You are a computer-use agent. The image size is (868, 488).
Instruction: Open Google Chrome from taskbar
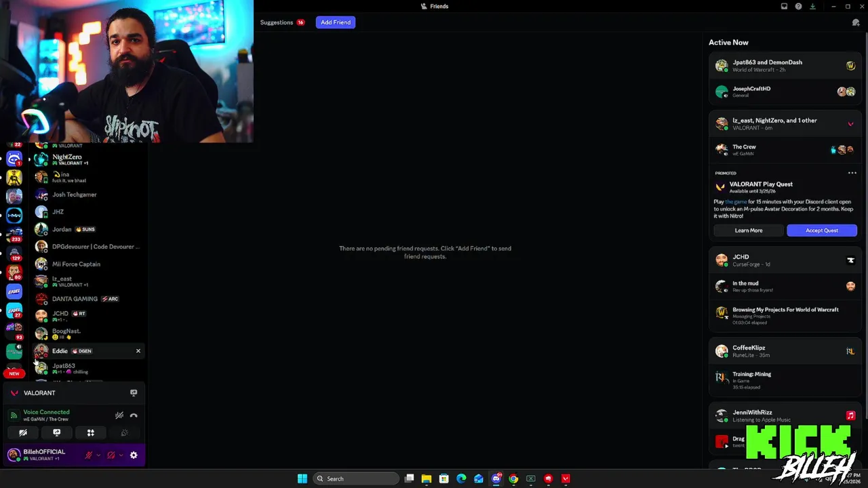point(513,479)
